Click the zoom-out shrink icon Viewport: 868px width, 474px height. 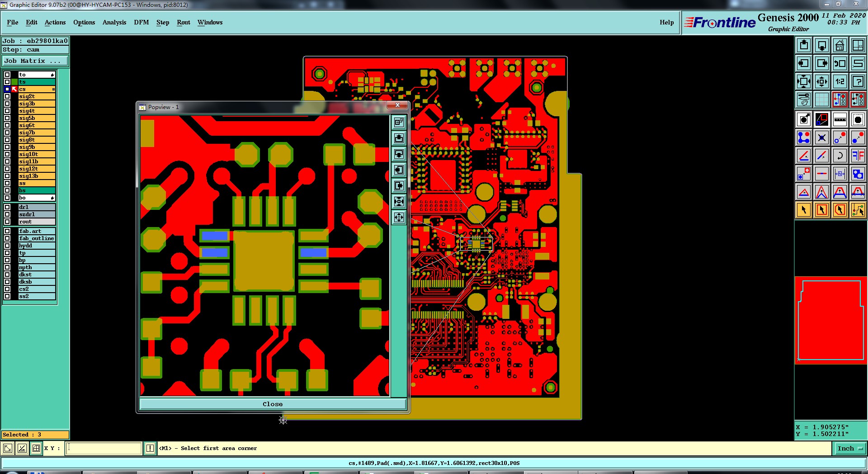822,81
